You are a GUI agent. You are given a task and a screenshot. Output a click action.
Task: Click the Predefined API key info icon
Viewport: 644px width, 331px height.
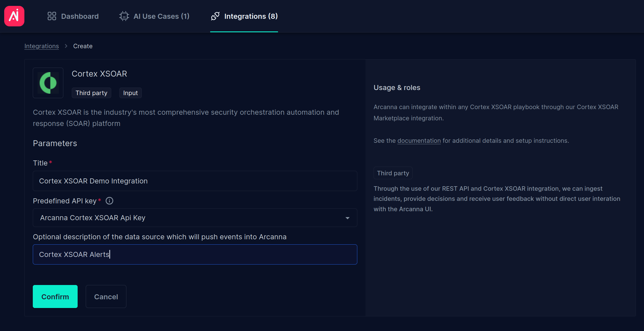pos(109,201)
